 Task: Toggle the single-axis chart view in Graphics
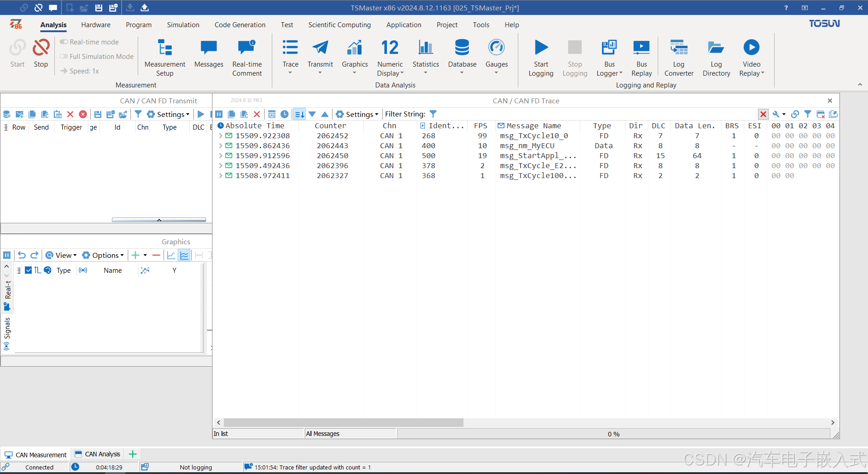click(x=171, y=255)
